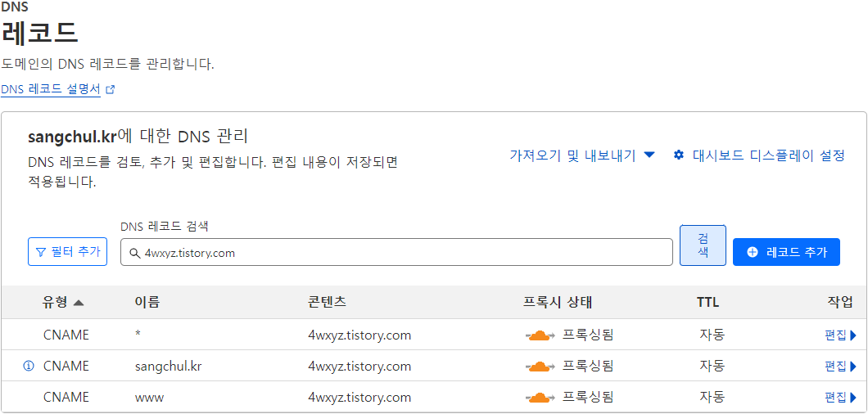The height and width of the screenshot is (414, 868).
Task: Expand the 가져오기 및 내보내기 dropdown
Action: [581, 155]
